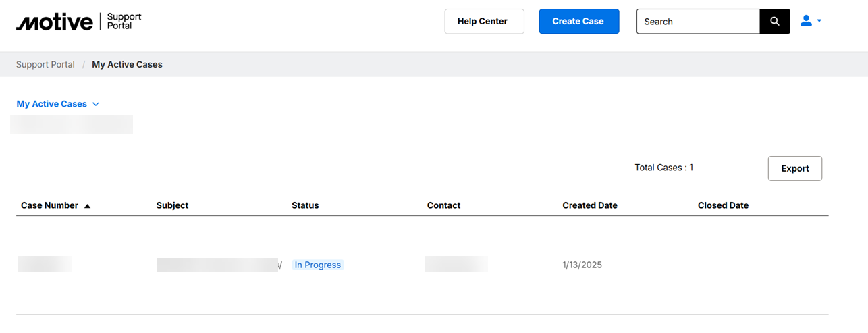Click the caret beside the user avatar

(x=819, y=21)
